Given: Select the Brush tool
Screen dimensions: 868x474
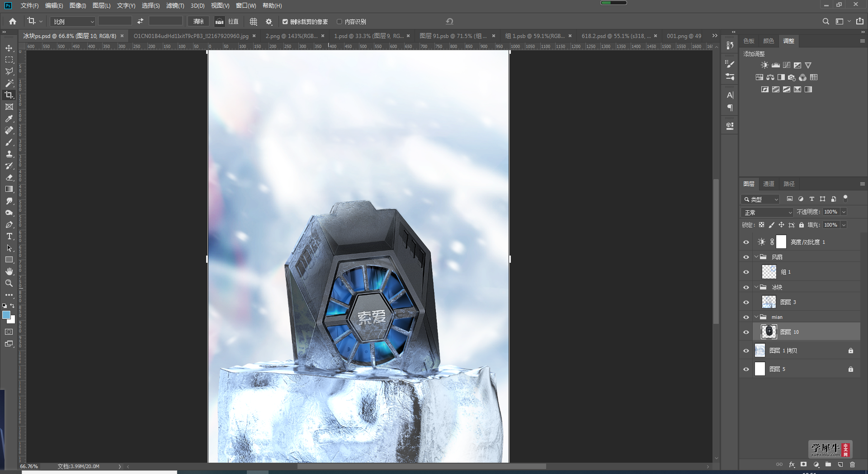Looking at the screenshot, I should pyautogui.click(x=9, y=142).
